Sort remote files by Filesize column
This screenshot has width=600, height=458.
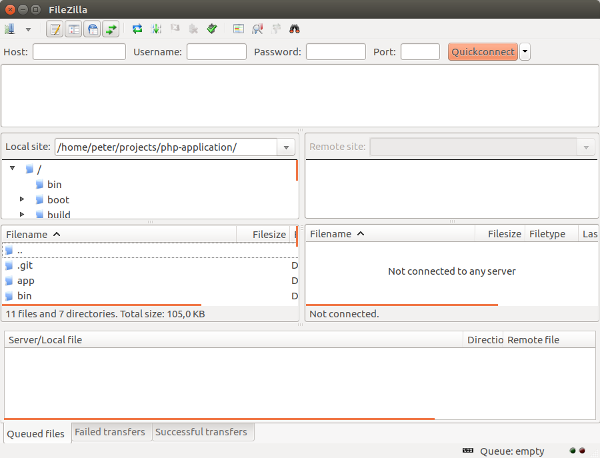[x=500, y=234]
